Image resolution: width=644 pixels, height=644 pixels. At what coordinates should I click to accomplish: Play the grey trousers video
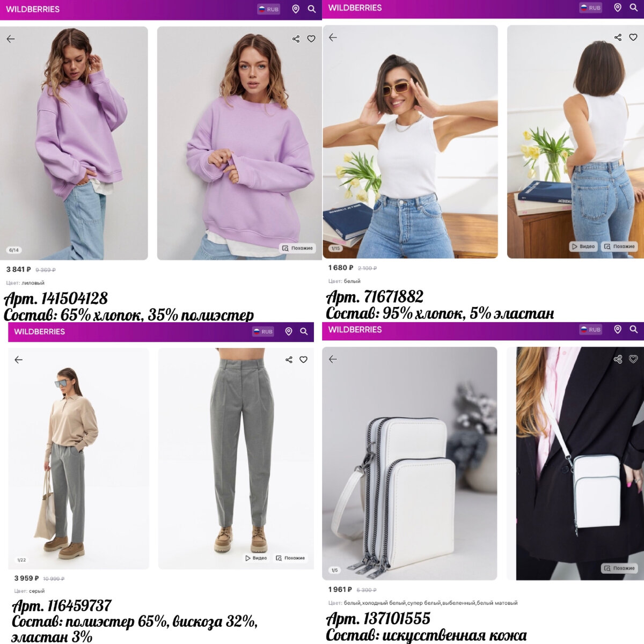pyautogui.click(x=256, y=558)
